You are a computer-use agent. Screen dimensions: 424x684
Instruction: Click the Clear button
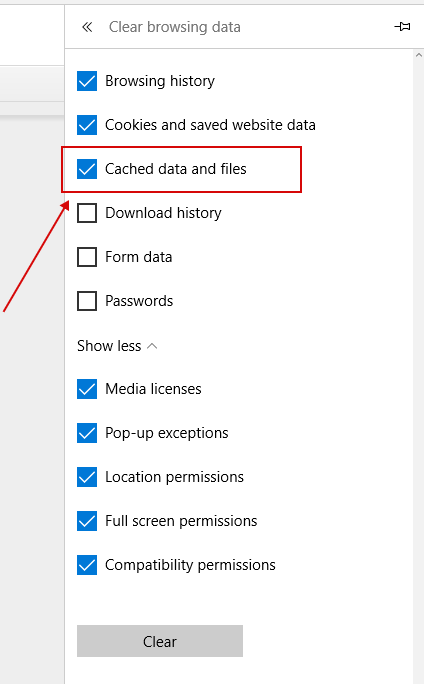tap(160, 641)
